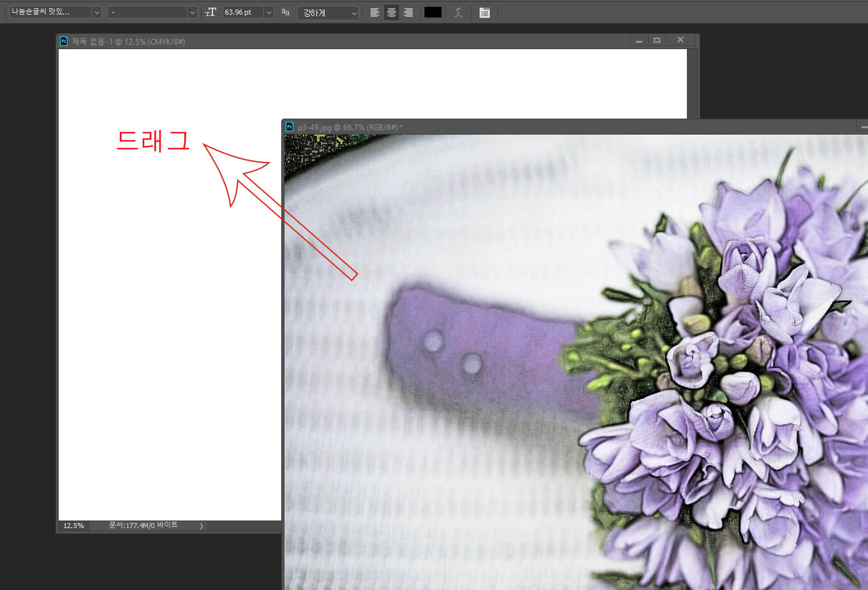Image resolution: width=868 pixels, height=590 pixels.
Task: Open the font family dropdown arrow beside 나눔손글씨
Action: click(x=96, y=12)
